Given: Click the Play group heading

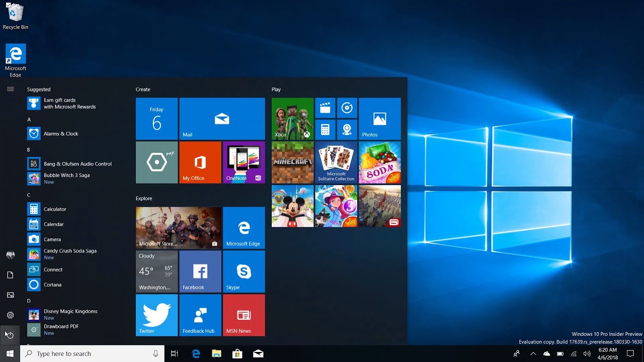Looking at the screenshot, I should click(276, 89).
